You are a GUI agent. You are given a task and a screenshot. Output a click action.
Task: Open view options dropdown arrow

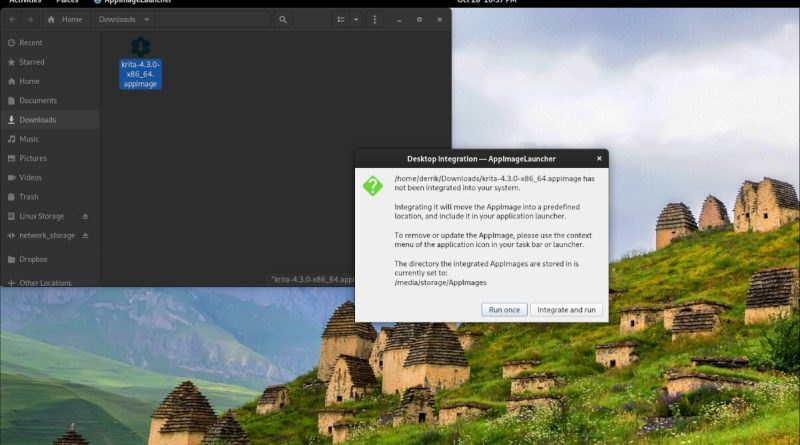tap(356, 19)
